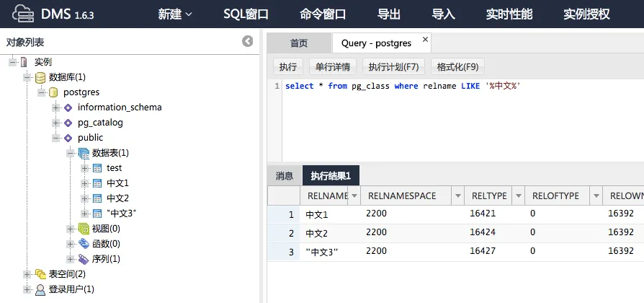This screenshot has width=644, height=303.
Task: Open SQL窗口 from the top menu
Action: click(x=246, y=14)
